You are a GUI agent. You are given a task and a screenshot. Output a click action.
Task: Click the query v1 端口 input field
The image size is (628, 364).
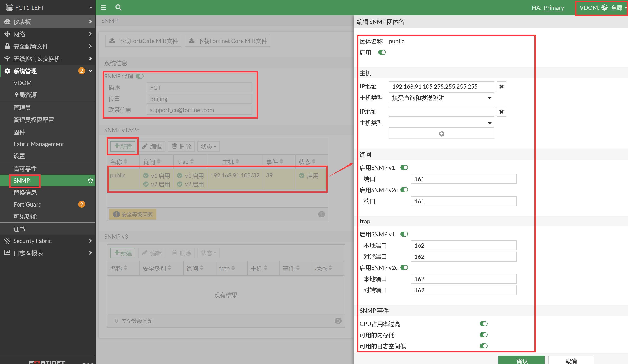click(463, 179)
